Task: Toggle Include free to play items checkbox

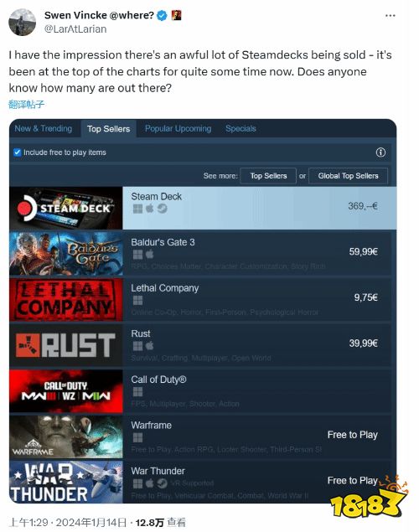Action: point(18,152)
